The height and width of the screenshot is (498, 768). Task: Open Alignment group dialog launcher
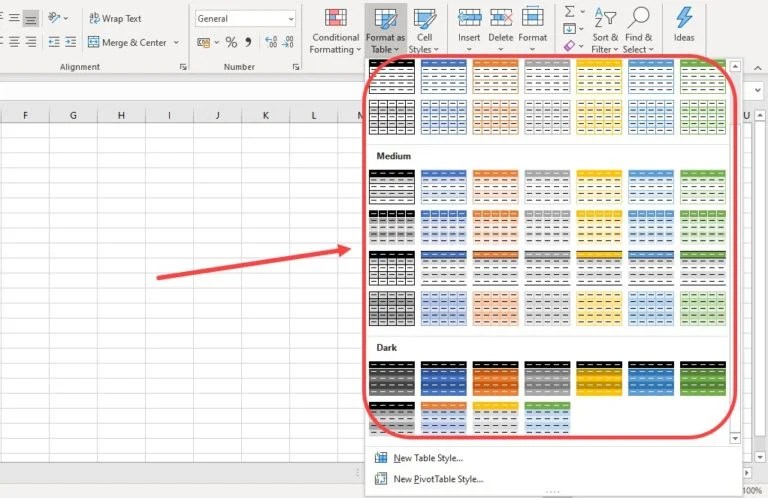coord(183,67)
